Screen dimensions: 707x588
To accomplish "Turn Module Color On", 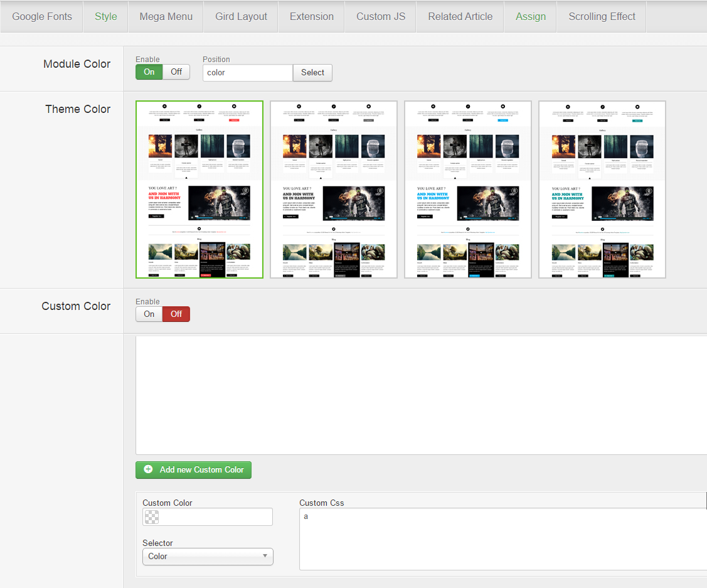I will pyautogui.click(x=149, y=72).
